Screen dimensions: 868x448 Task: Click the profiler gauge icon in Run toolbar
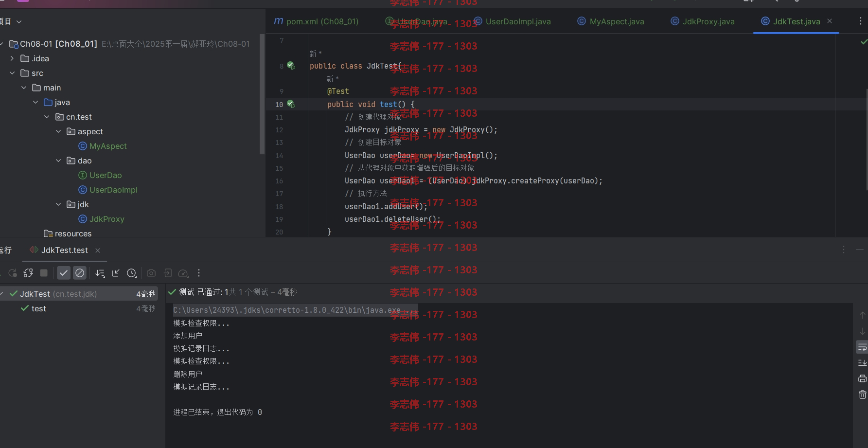click(x=183, y=273)
